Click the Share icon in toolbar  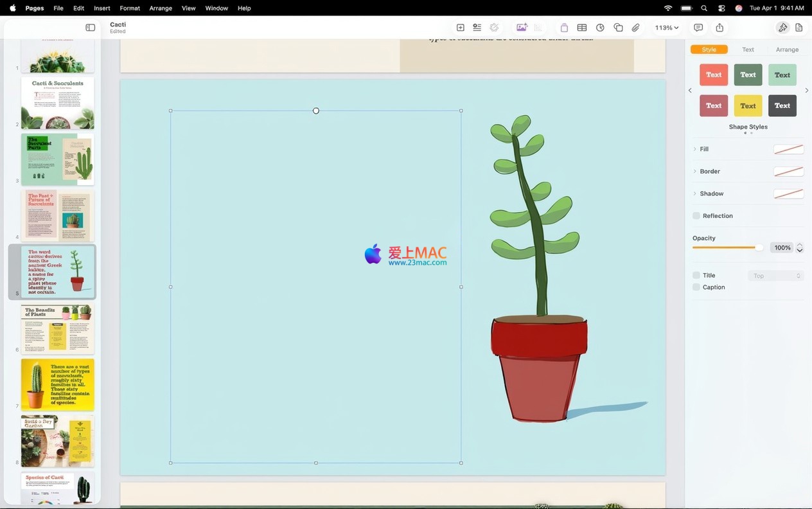click(x=719, y=28)
